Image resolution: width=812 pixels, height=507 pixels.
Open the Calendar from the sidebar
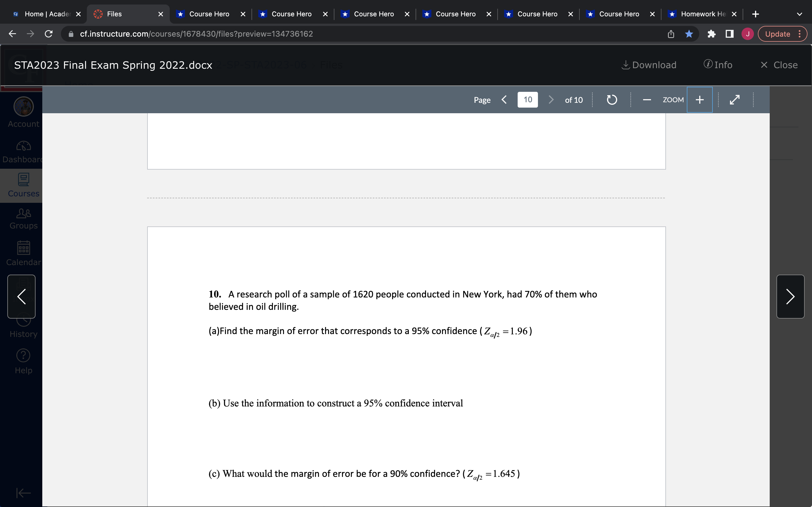click(x=23, y=253)
